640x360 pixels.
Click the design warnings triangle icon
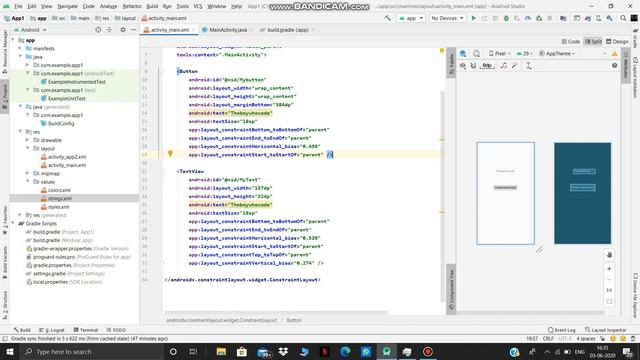(614, 53)
